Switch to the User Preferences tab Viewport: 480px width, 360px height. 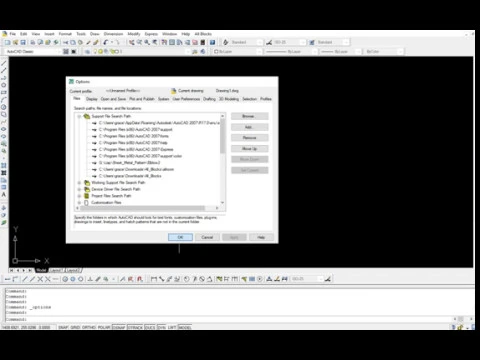click(x=186, y=99)
